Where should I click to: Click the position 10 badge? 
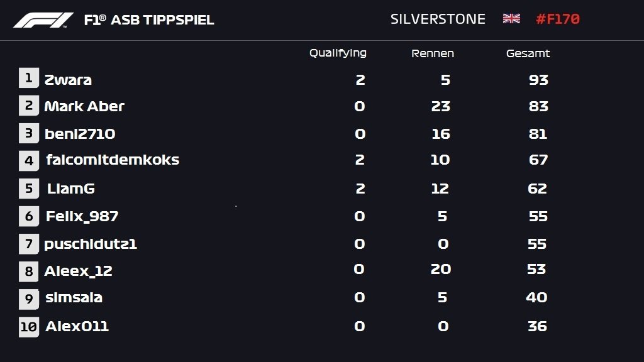coord(29,327)
